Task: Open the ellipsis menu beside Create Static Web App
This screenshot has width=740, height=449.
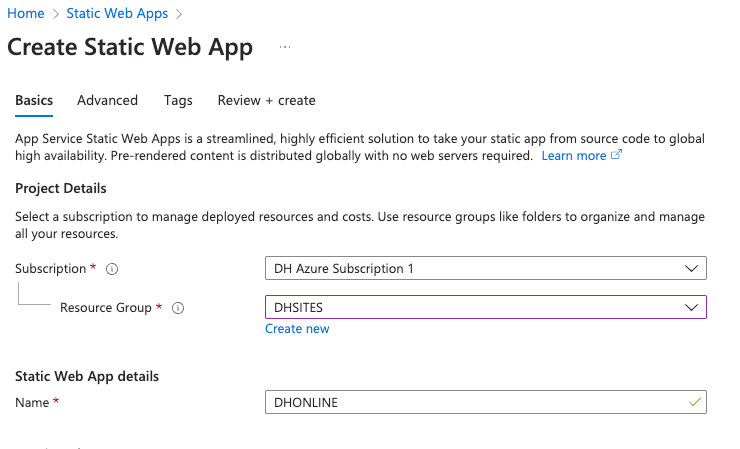Action: click(x=285, y=47)
